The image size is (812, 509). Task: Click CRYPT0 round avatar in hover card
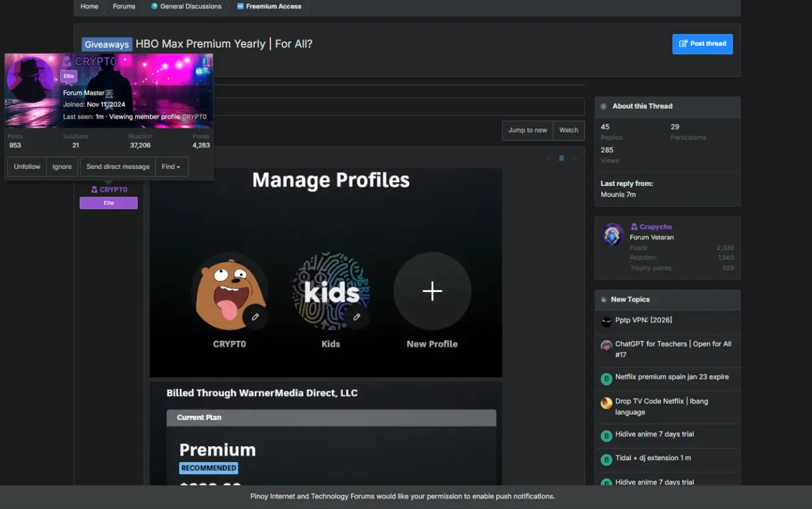click(x=30, y=79)
